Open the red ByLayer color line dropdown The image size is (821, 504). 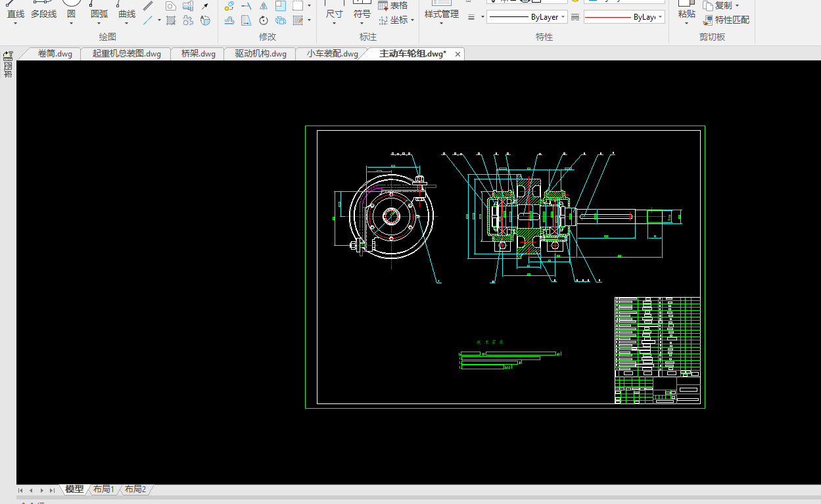click(x=660, y=17)
